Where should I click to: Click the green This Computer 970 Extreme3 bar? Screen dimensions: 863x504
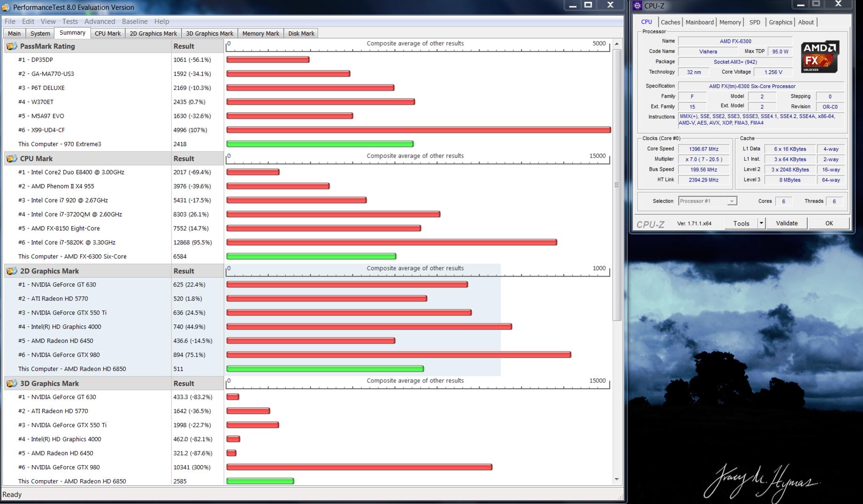pos(320,144)
